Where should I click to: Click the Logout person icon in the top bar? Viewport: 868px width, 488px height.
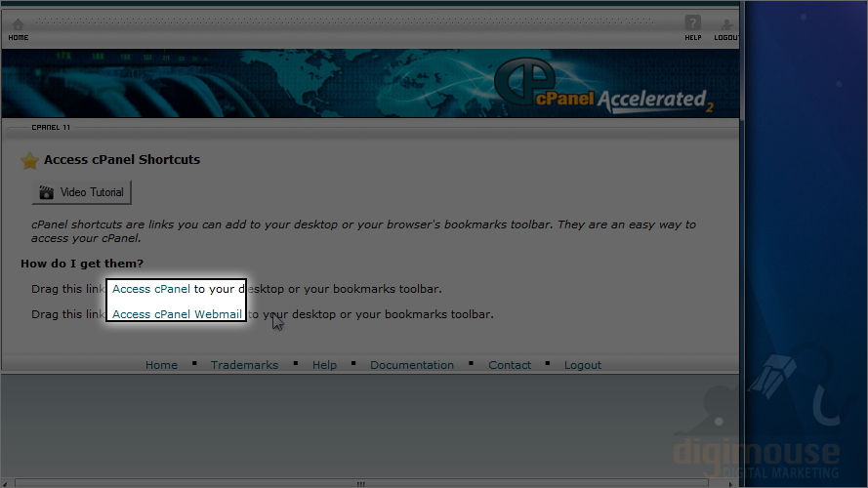pos(726,25)
